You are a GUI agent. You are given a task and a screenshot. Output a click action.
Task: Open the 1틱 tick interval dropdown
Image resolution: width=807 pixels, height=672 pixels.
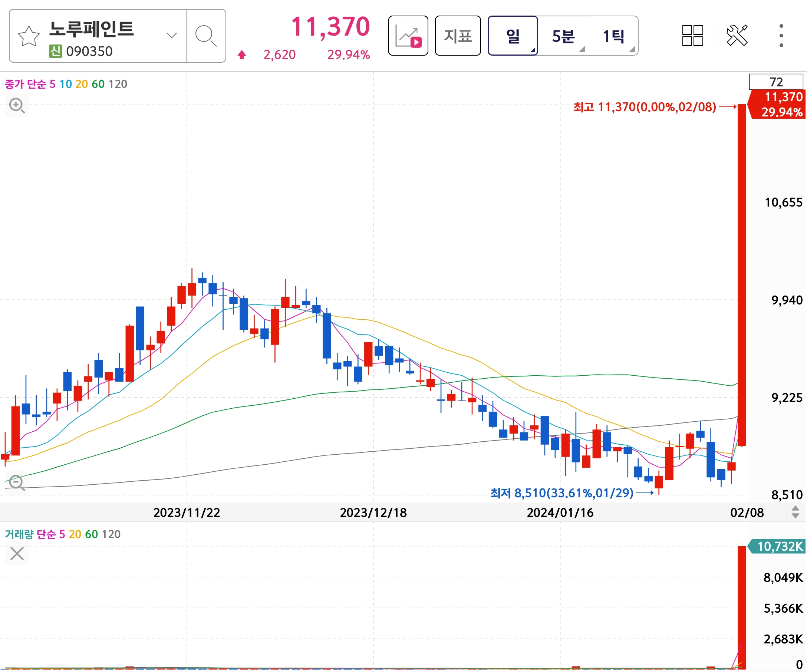(614, 36)
